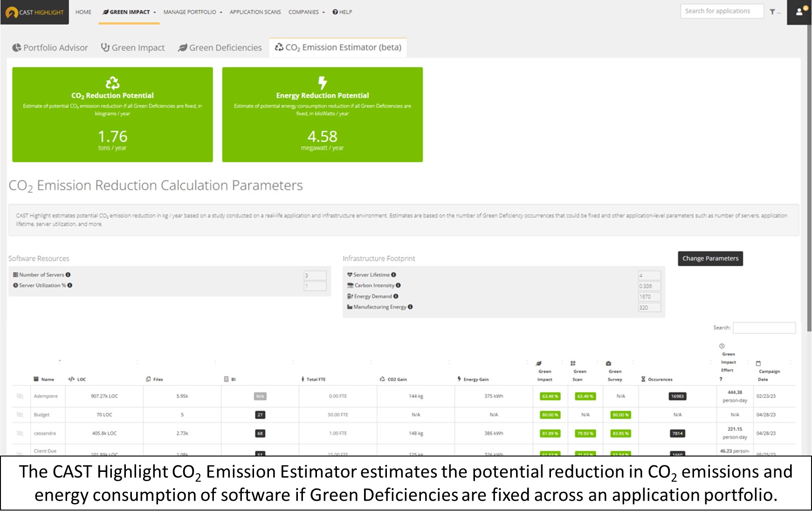Viewport: 812px width, 518px height.
Task: Click info icon next to Manufacturing Energy
Action: click(x=410, y=307)
